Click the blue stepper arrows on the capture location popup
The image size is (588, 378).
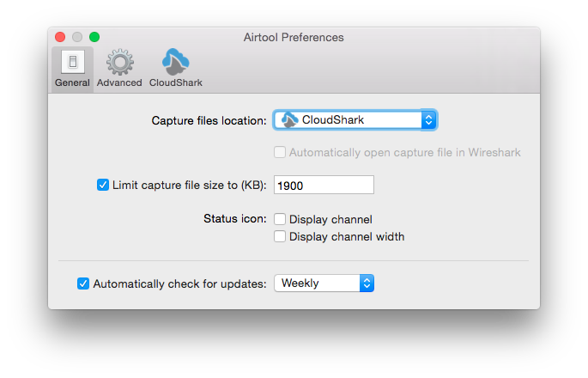pos(428,120)
